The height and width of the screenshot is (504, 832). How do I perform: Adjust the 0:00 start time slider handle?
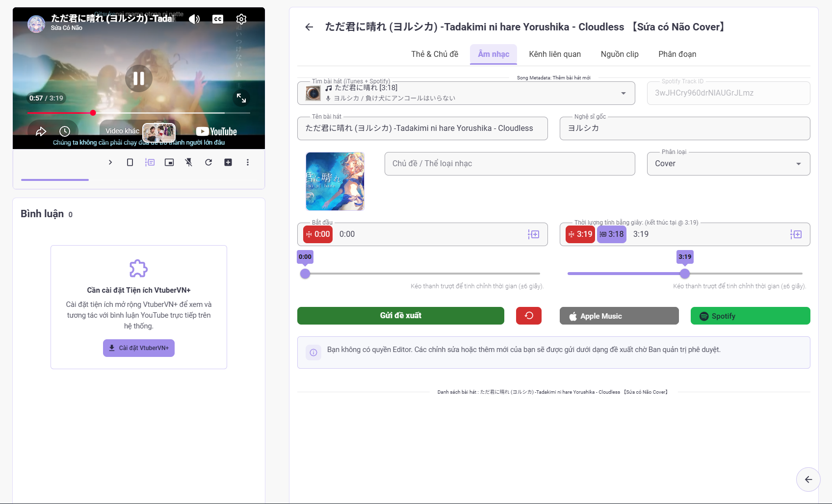tap(305, 274)
